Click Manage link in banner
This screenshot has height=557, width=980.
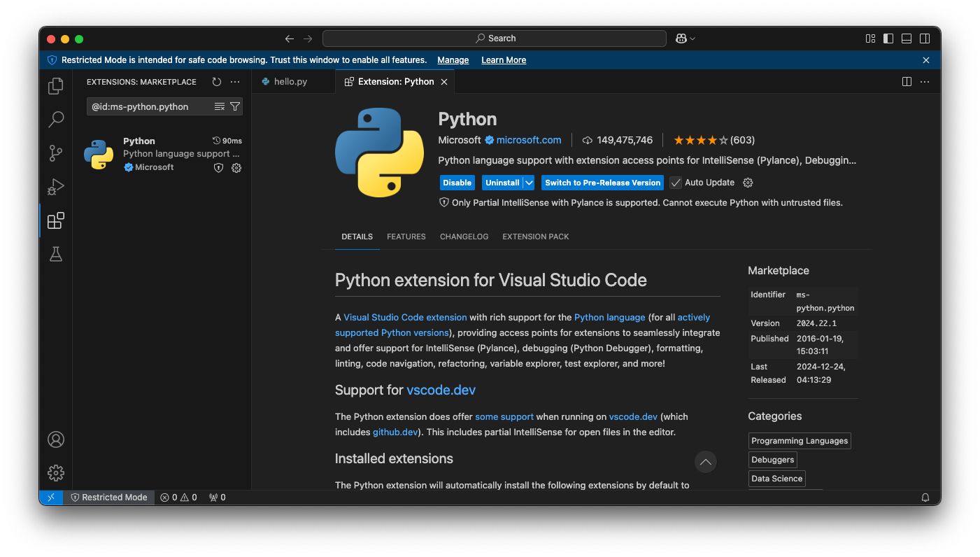[x=453, y=60]
